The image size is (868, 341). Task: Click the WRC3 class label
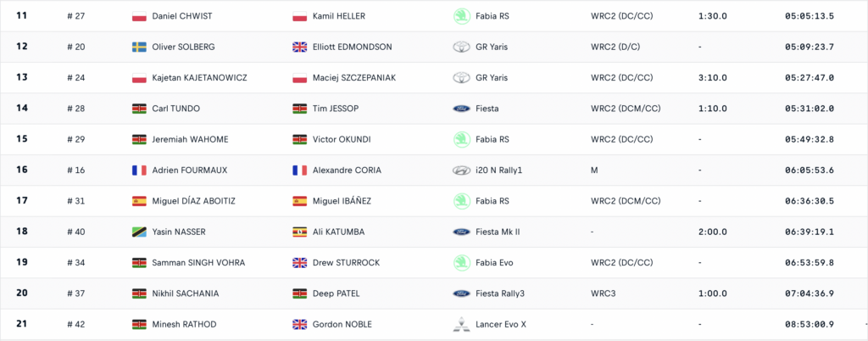point(603,293)
